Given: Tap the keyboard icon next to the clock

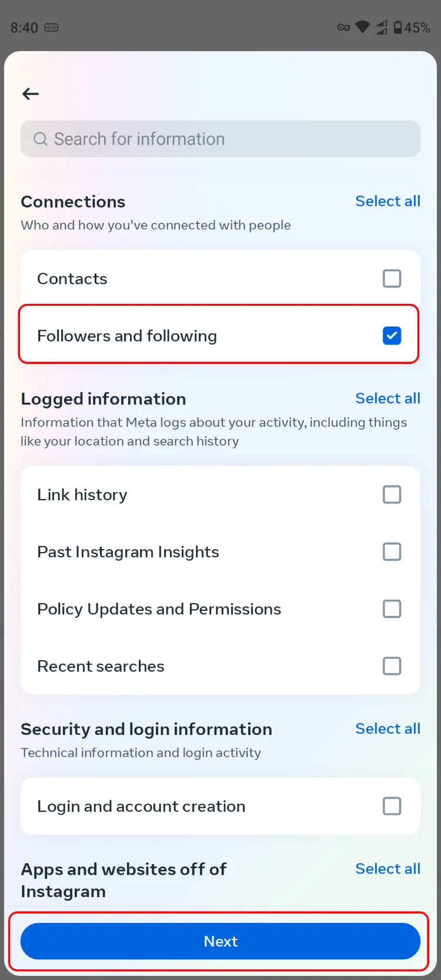Looking at the screenshot, I should tap(52, 28).
